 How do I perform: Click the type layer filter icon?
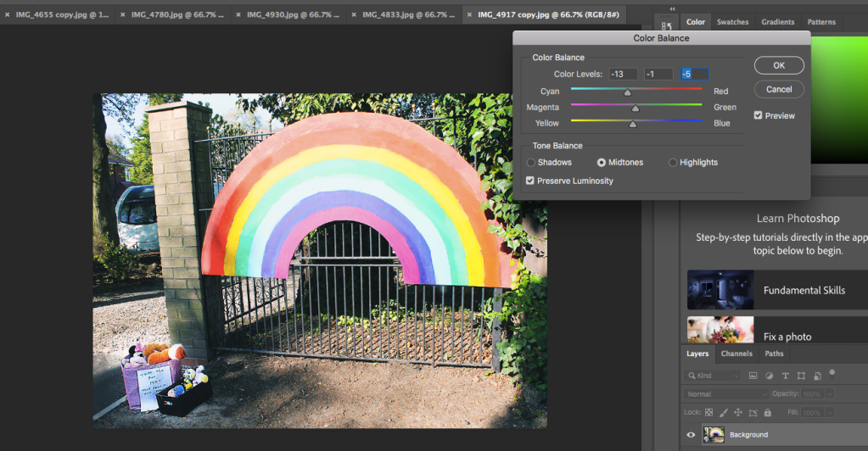[785, 376]
